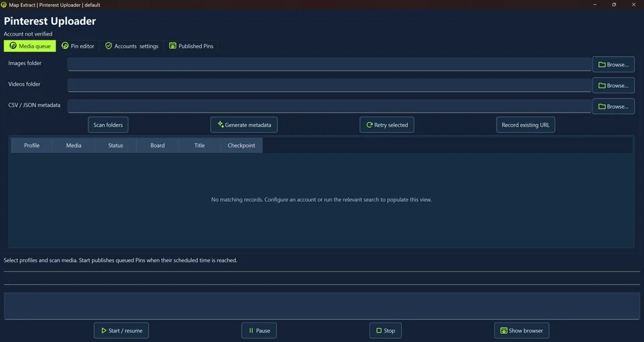The height and width of the screenshot is (342, 644).
Task: Browse for the Videos folder
Action: point(613,85)
